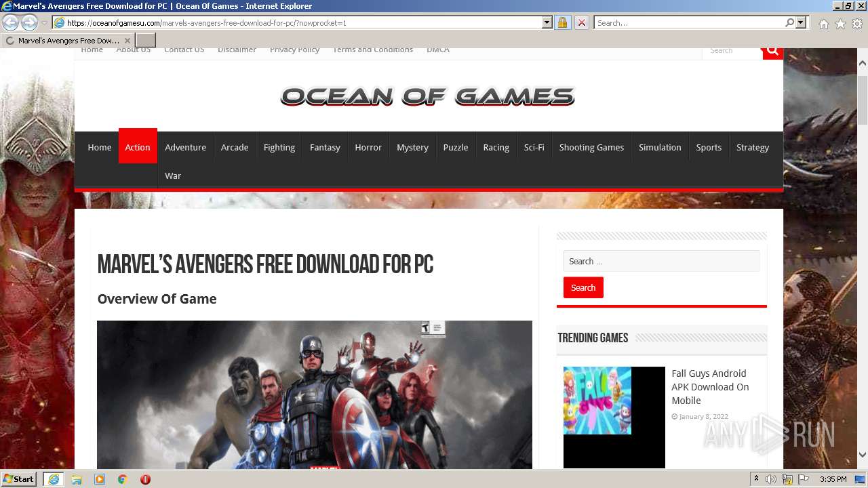Show hidden tray icons arrow
The width and height of the screenshot is (868, 488).
pos(756,479)
